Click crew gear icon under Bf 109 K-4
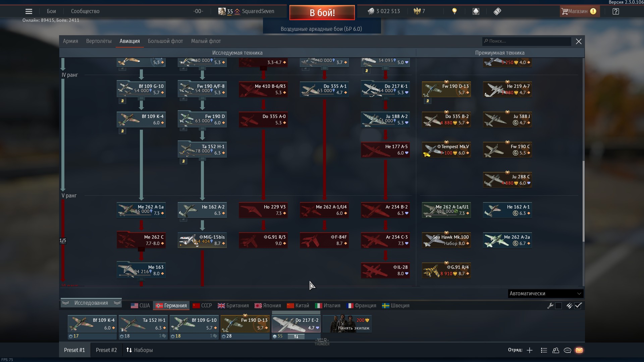Viewport: 644px width, 362px height. point(71,336)
